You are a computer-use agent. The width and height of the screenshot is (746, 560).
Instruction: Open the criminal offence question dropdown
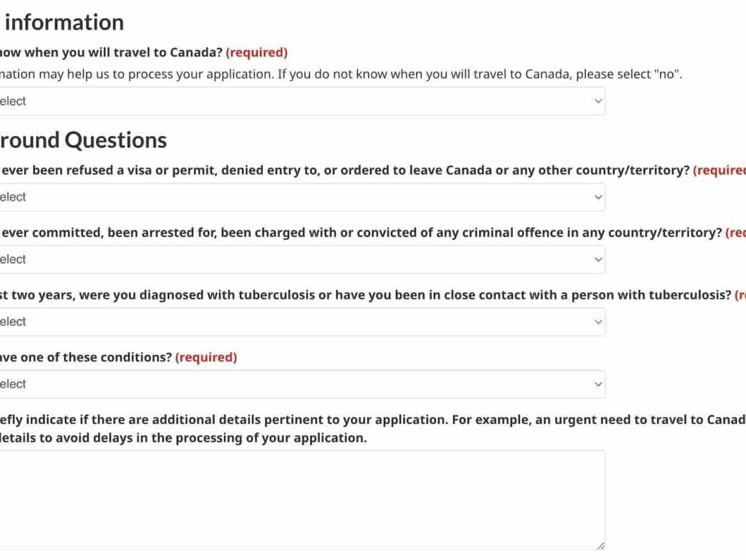click(301, 259)
